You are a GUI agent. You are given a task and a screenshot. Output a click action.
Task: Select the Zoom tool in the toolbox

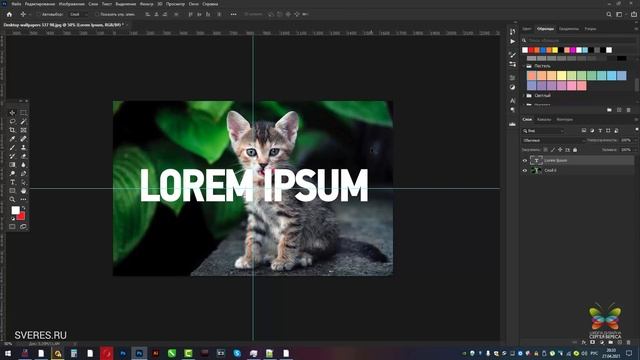pyautogui.click(x=12, y=199)
